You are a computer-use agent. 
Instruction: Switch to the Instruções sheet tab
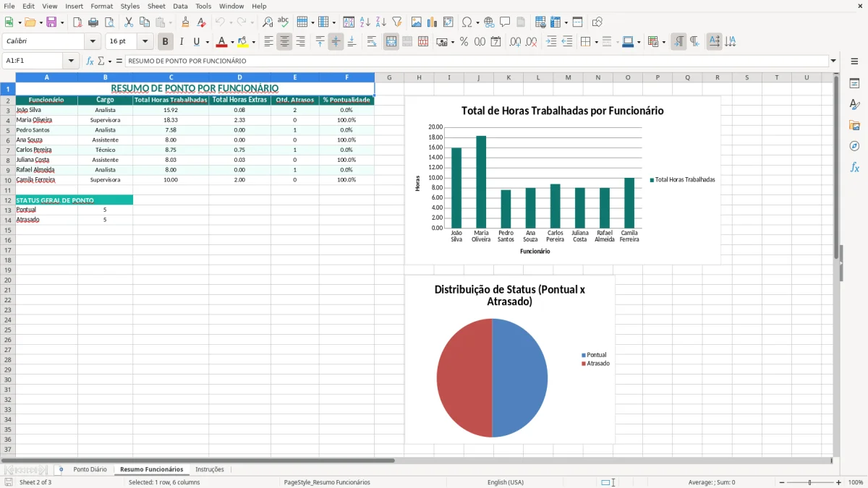[210, 469]
